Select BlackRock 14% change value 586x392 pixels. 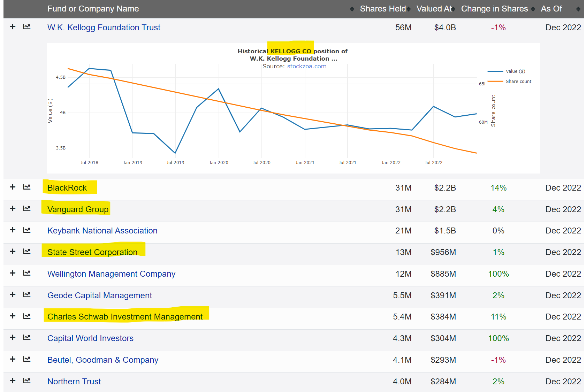[x=499, y=188]
